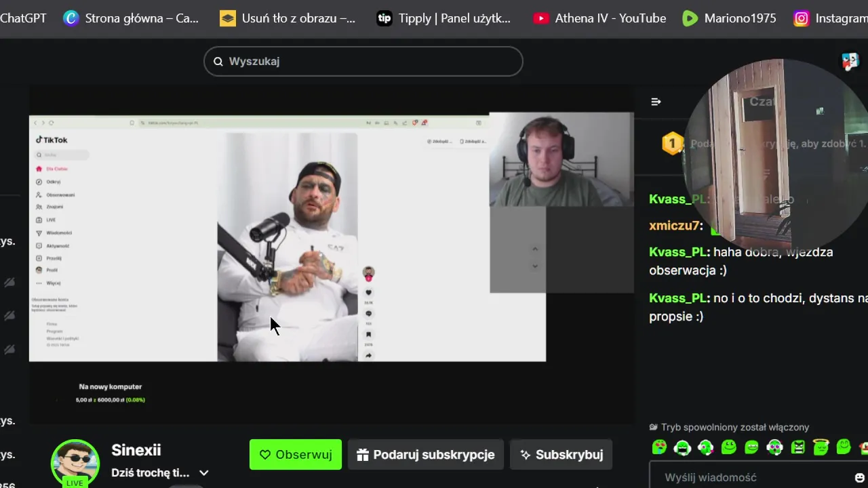Share the TikTok video arrow icon
868x488 pixels.
tap(368, 355)
